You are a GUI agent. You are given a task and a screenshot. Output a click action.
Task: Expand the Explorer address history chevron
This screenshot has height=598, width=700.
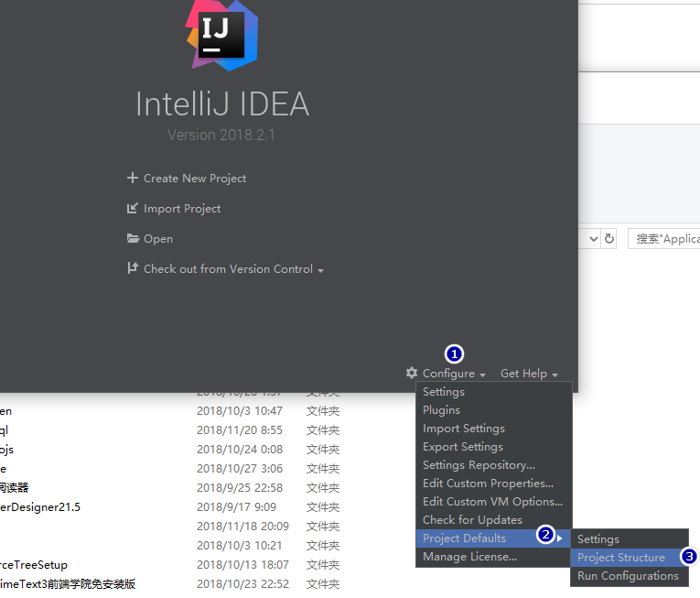(x=593, y=239)
